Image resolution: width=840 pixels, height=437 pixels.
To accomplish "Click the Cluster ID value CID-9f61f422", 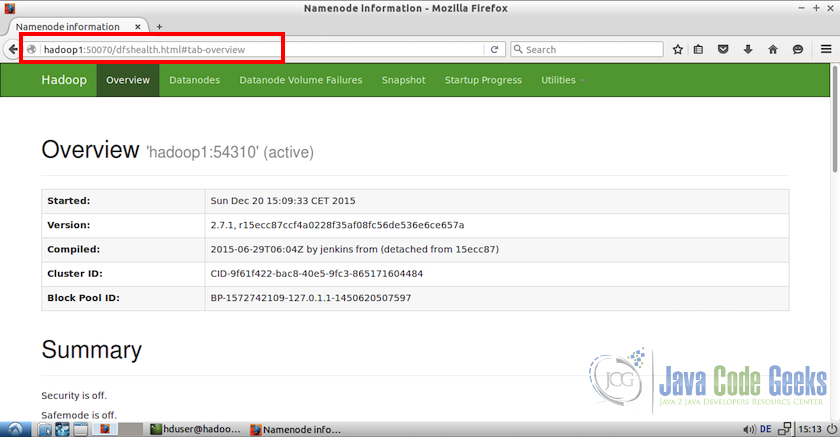I will 497,274.
